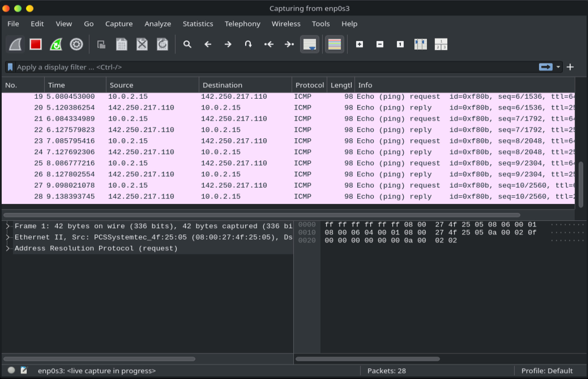Viewport: 588px width, 379px height.
Task: Sort by the Info column header
Action: (x=465, y=85)
